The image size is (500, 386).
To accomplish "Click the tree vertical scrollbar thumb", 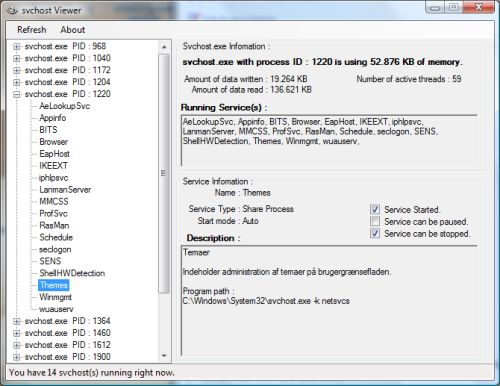I will pos(164,173).
